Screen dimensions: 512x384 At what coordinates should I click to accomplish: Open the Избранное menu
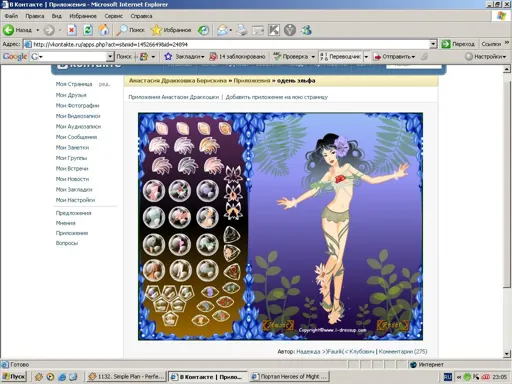point(83,16)
